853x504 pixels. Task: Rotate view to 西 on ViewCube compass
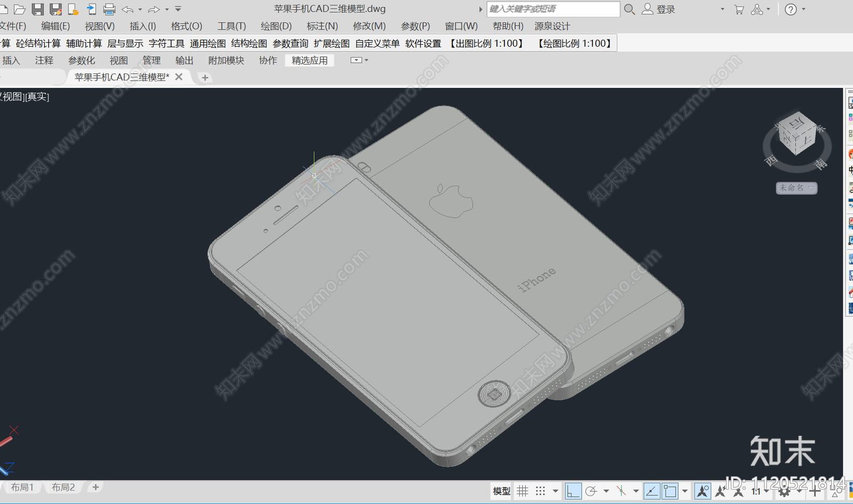click(x=771, y=160)
